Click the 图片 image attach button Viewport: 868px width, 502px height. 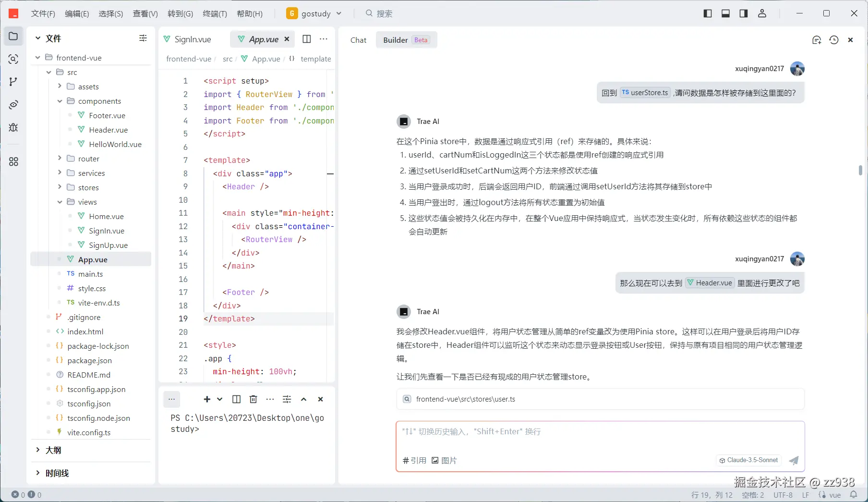[x=444, y=460]
